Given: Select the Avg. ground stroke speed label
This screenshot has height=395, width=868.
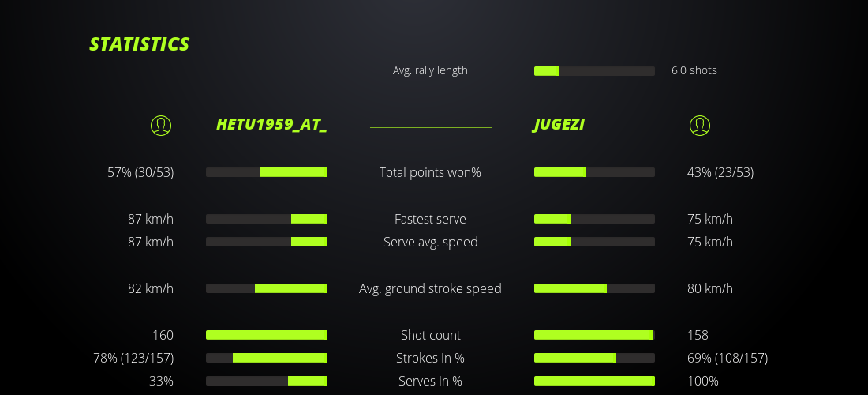Looking at the screenshot, I should click(x=430, y=288).
